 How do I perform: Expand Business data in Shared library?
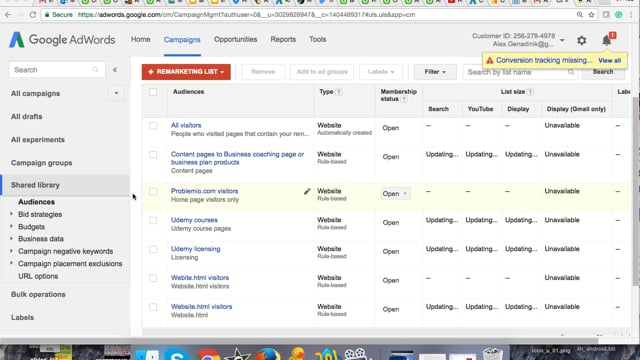pos(11,238)
